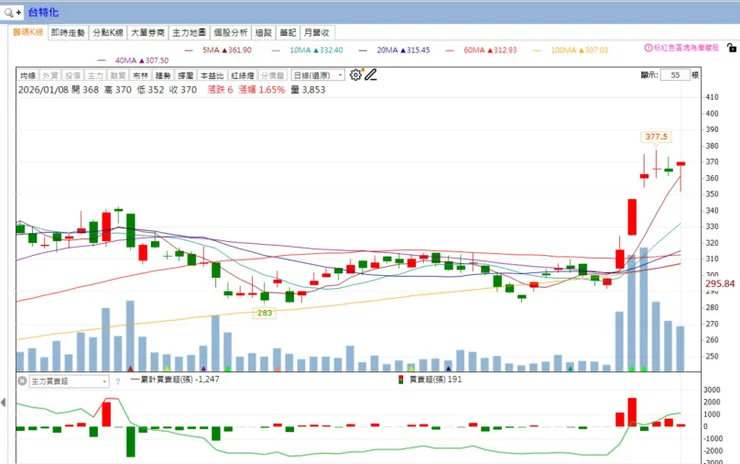
Task: Click the 377.5 high price label
Action: [x=656, y=137]
